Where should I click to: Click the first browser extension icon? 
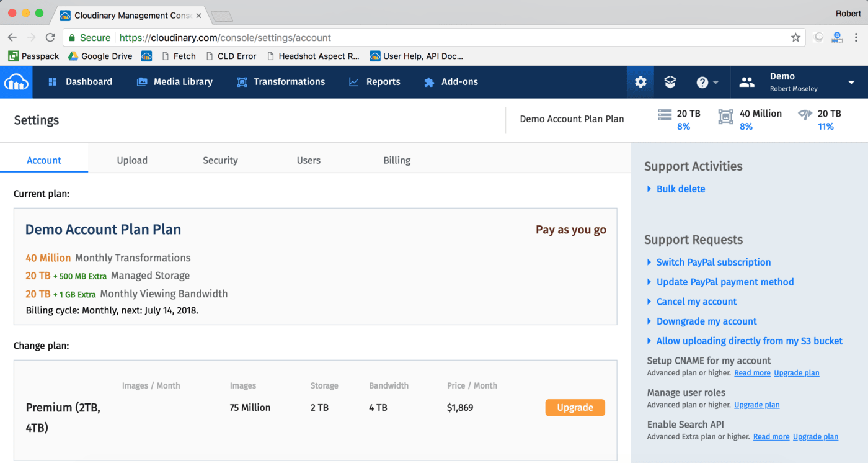coord(818,37)
